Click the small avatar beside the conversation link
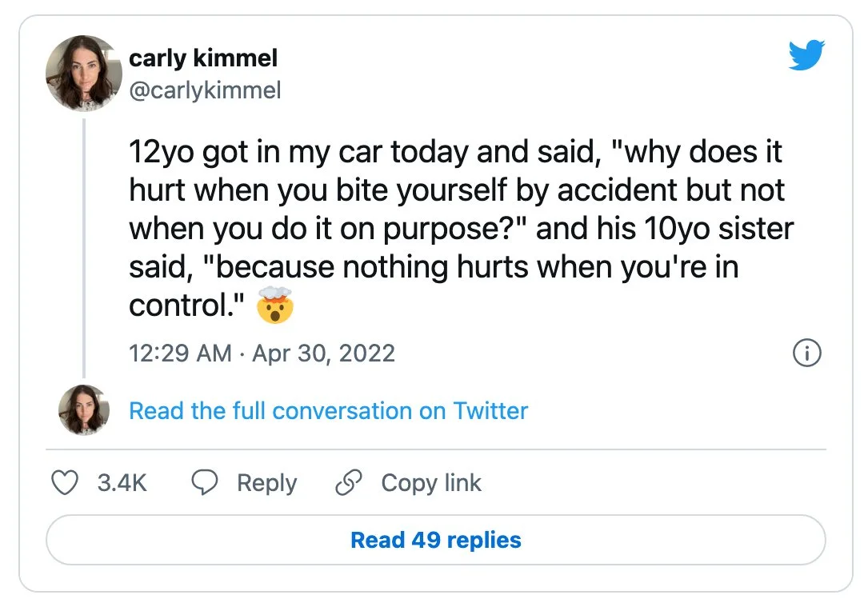The height and width of the screenshot is (611, 868). (x=83, y=410)
